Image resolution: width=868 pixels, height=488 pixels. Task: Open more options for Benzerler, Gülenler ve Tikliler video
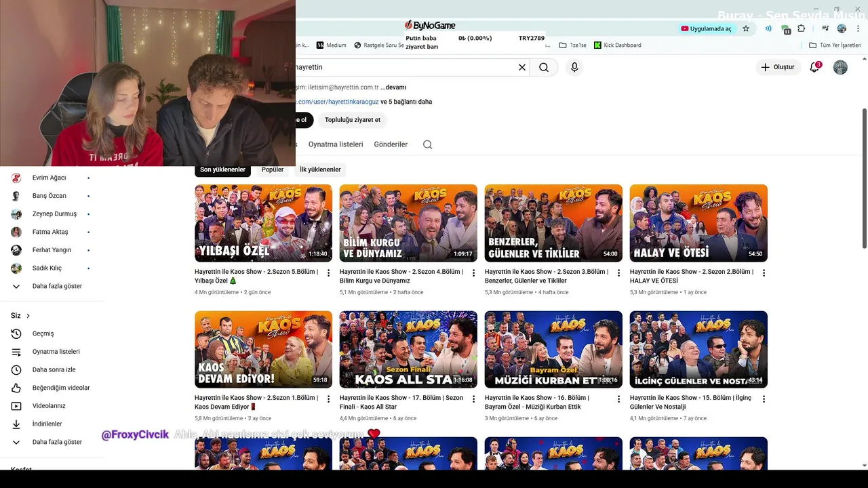[x=619, y=273]
